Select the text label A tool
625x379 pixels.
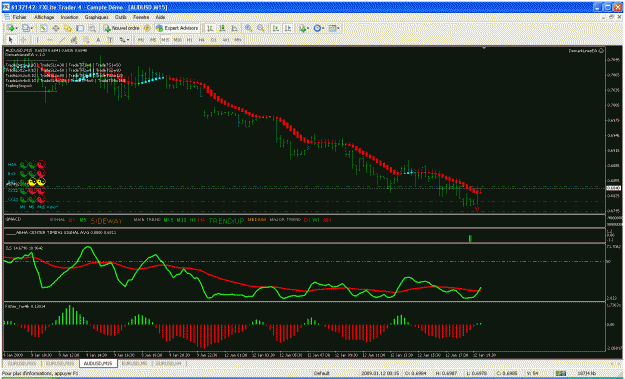tap(98, 39)
